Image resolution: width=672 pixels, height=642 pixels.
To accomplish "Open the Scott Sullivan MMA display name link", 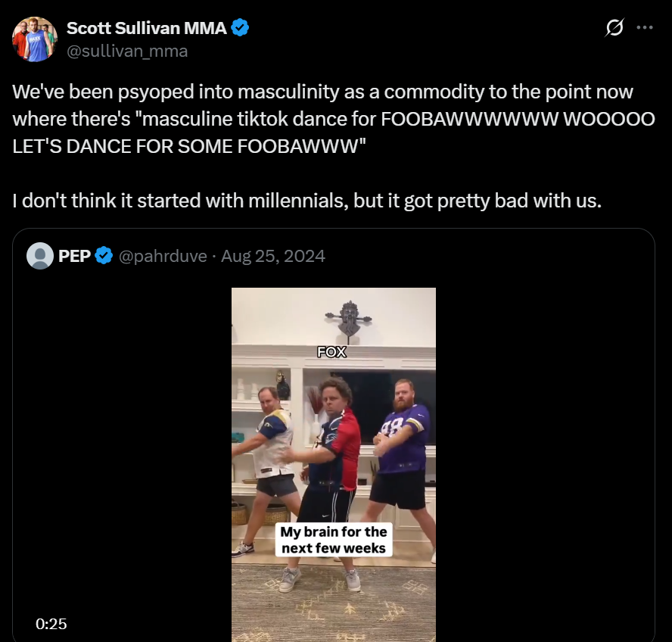I will point(148,29).
